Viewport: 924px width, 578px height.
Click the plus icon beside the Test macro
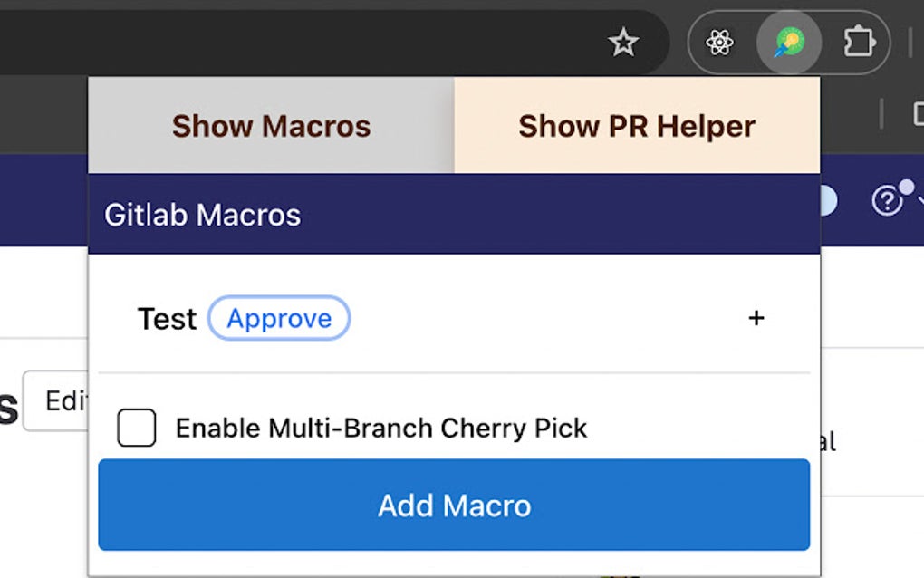(756, 318)
